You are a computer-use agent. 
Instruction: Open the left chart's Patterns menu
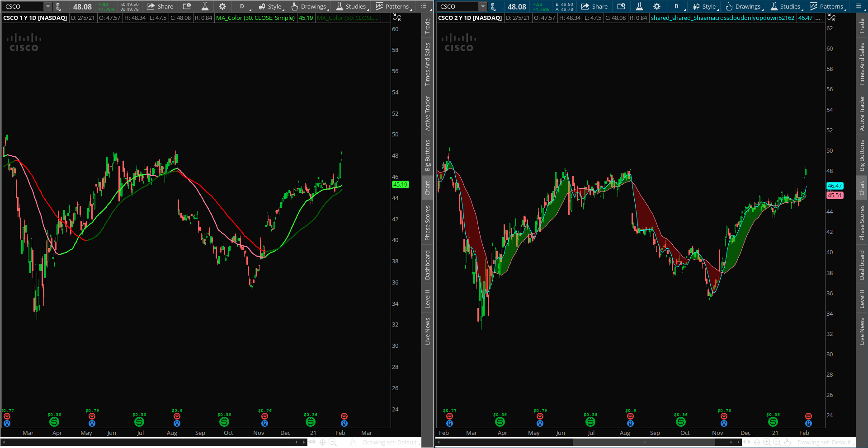point(393,6)
